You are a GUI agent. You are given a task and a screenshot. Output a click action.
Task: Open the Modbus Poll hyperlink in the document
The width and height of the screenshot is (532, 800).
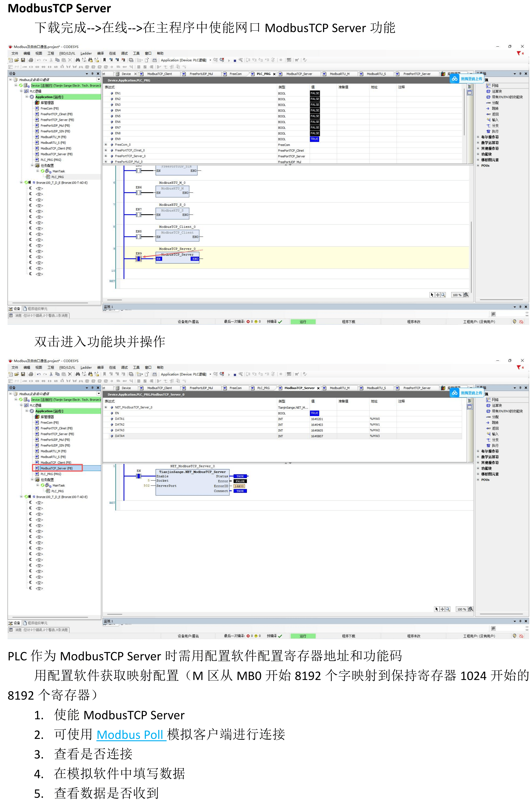[131, 734]
